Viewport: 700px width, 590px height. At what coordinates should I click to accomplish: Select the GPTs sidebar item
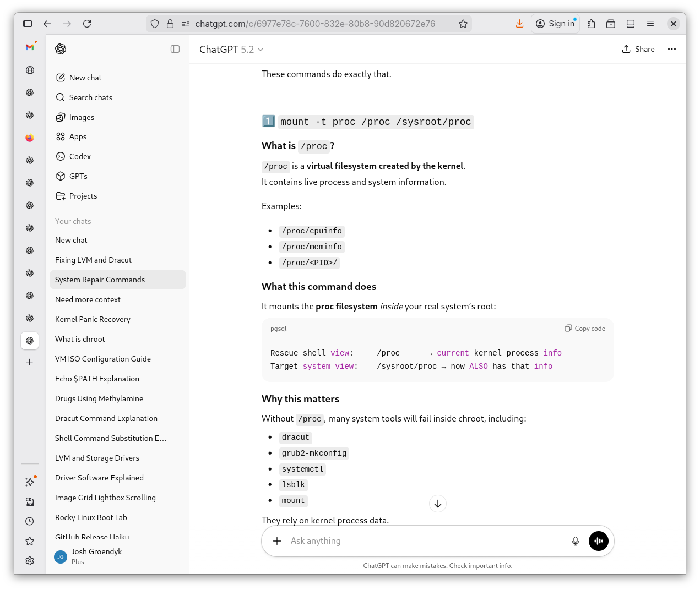[78, 176]
